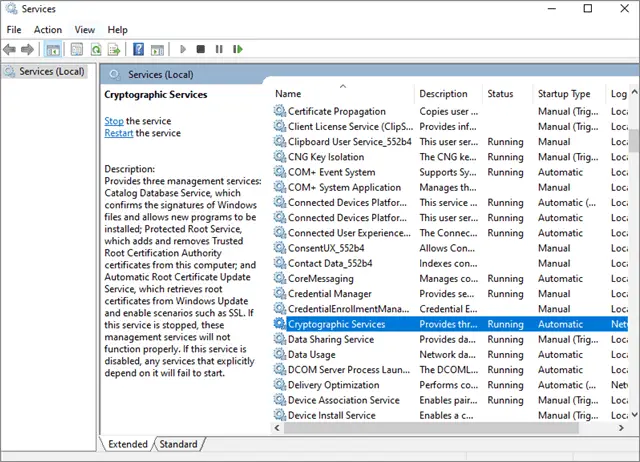Click the Services (Local) header icon
This screenshot has height=462, width=640.
click(115, 75)
